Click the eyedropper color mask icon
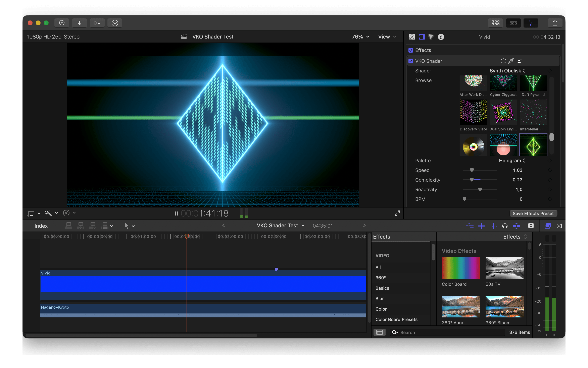 tap(511, 61)
